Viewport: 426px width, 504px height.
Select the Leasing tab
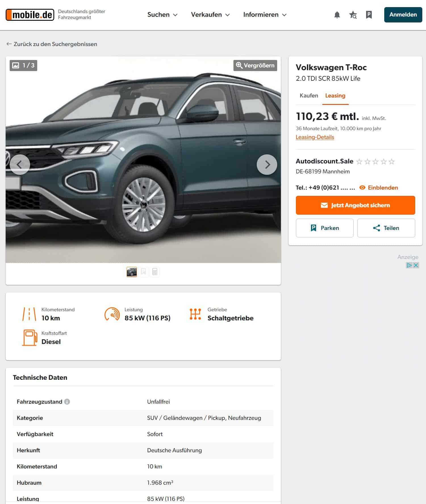click(x=335, y=96)
